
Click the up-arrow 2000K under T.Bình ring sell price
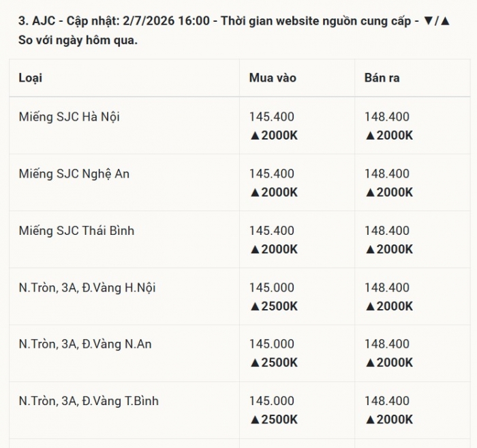pos(389,419)
